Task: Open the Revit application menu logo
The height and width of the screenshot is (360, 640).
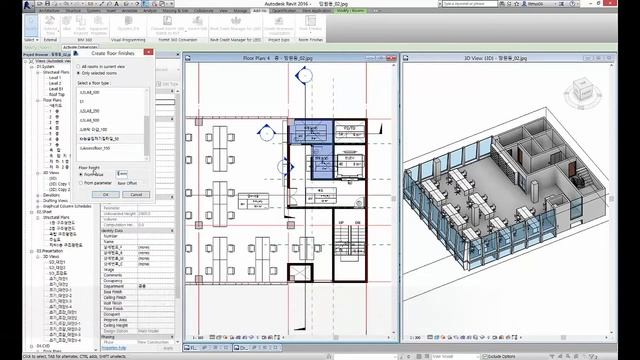Action: coord(28,5)
